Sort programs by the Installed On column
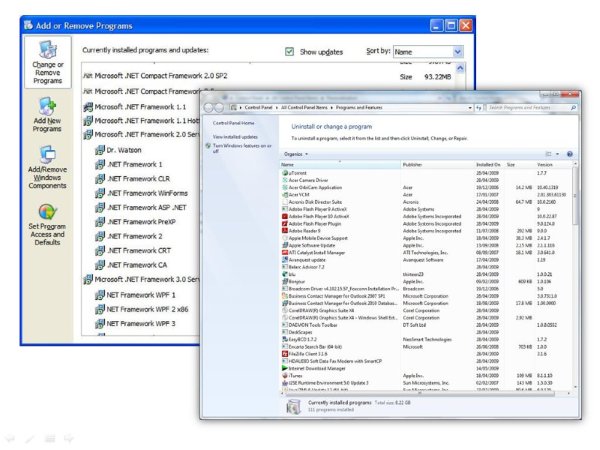Screen dimensions: 600x450 click(488, 164)
